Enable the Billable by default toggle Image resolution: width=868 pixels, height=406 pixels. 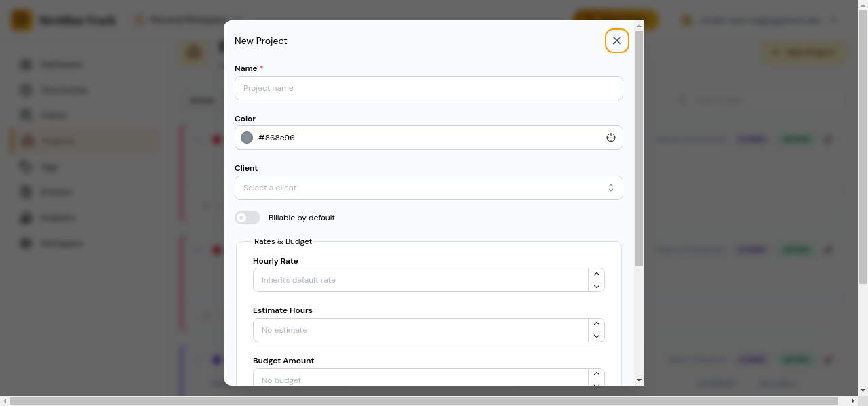tap(248, 218)
